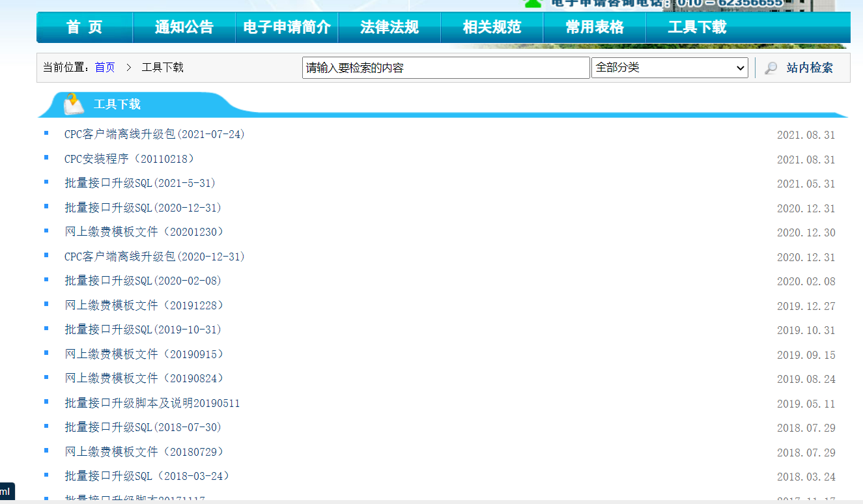Open the 全部分类 category dropdown
Image resolution: width=863 pixels, height=504 pixels.
tap(669, 67)
